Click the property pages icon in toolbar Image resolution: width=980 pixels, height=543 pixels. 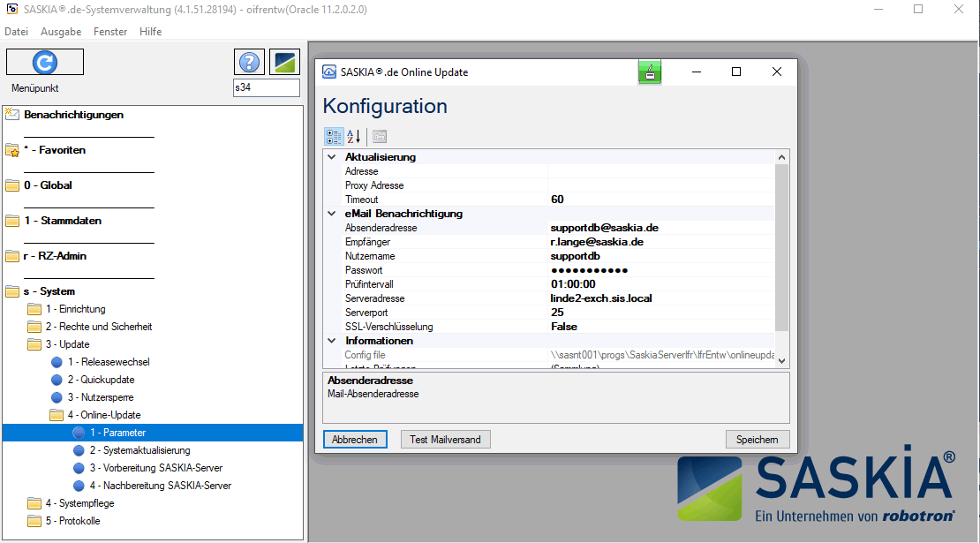pyautogui.click(x=379, y=136)
